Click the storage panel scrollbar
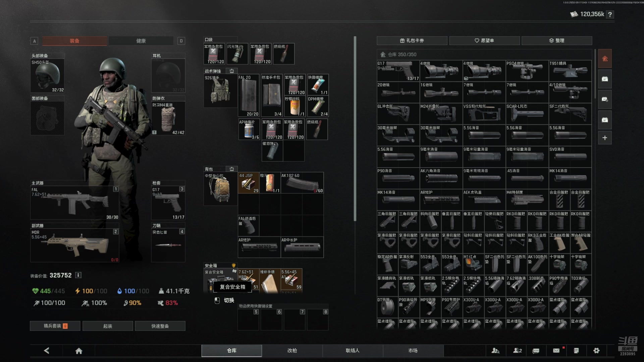The image size is (644, 362). point(595,74)
